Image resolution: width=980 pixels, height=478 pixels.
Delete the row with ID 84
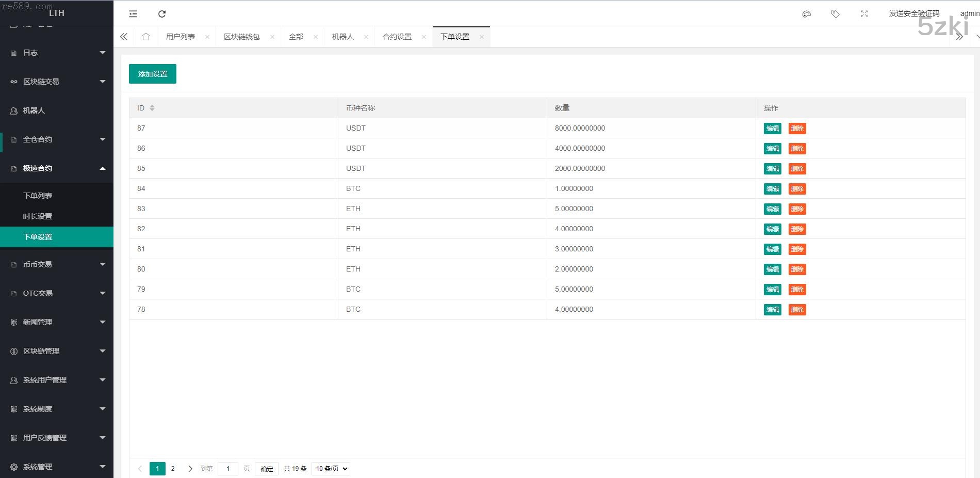tap(797, 189)
